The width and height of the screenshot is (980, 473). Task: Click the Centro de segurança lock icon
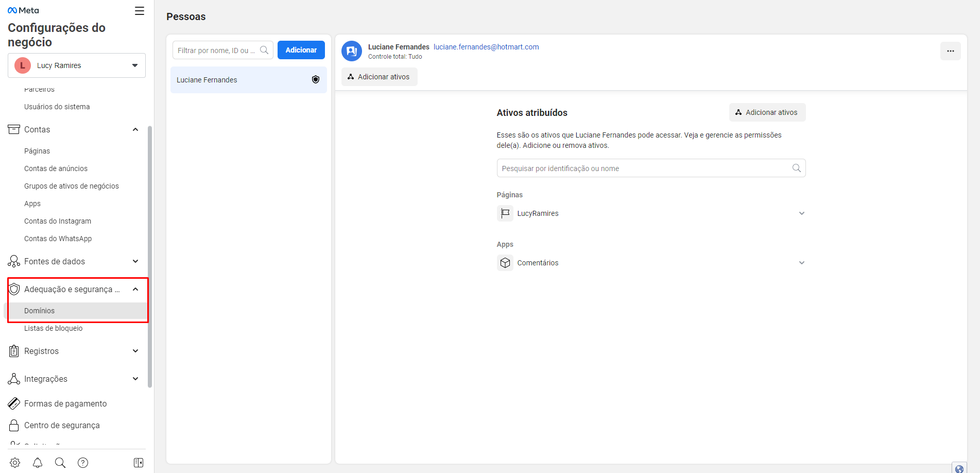(14, 425)
